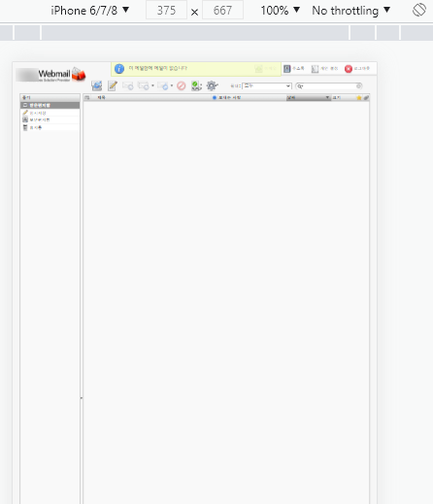This screenshot has height=504, width=433.
Task: Click the attachment paperclip column icon
Action: click(x=366, y=98)
